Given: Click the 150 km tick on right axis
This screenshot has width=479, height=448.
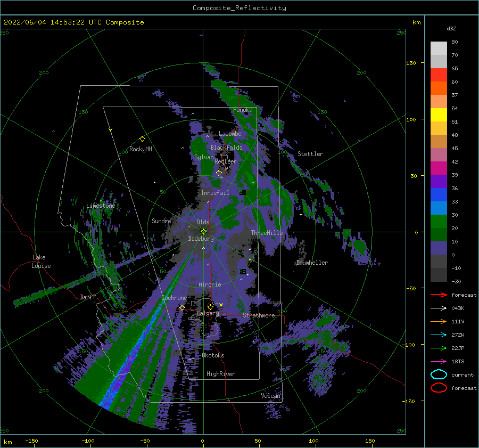Looking at the screenshot, I should pos(411,63).
